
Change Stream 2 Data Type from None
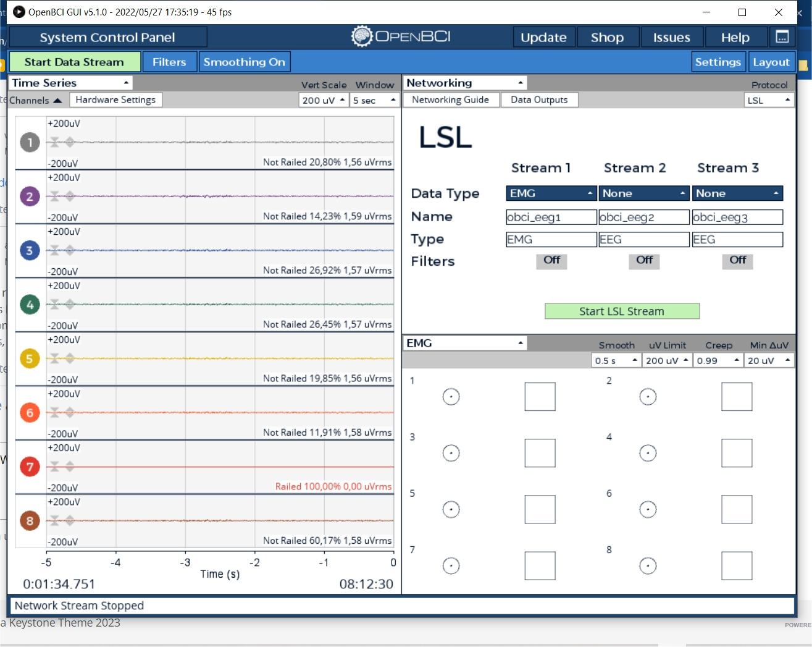pos(644,193)
